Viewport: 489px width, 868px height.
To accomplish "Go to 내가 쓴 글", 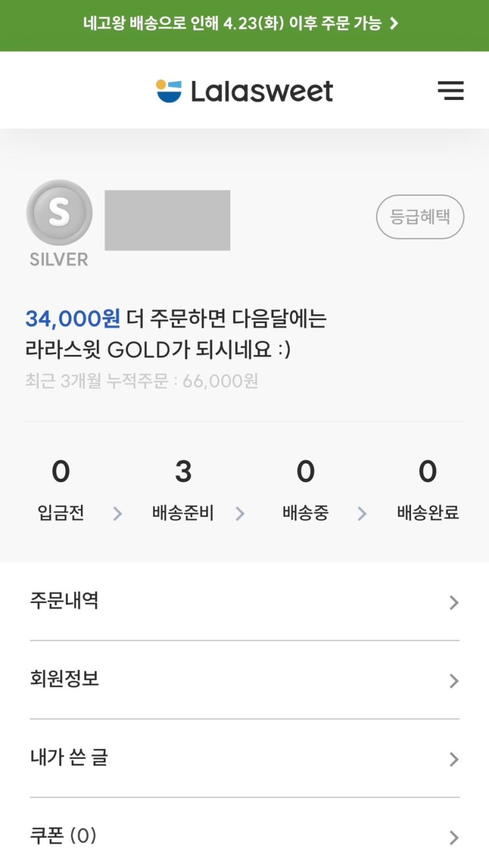I will [x=69, y=758].
